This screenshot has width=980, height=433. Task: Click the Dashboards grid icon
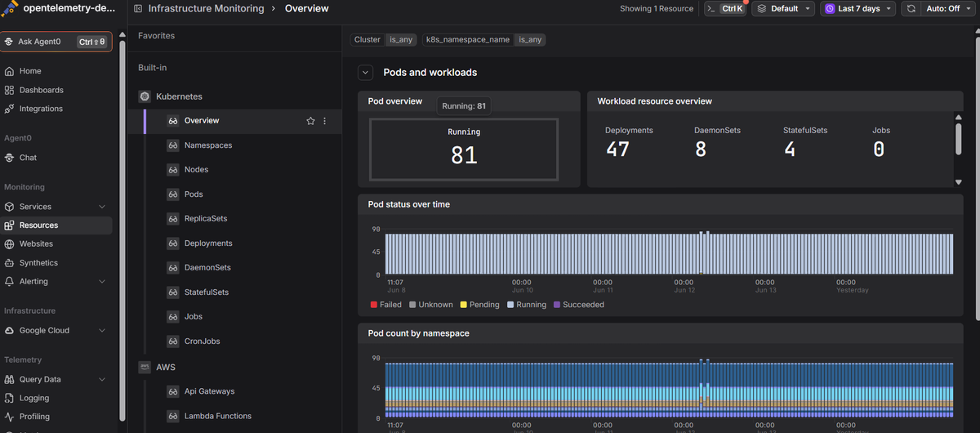pos(9,90)
